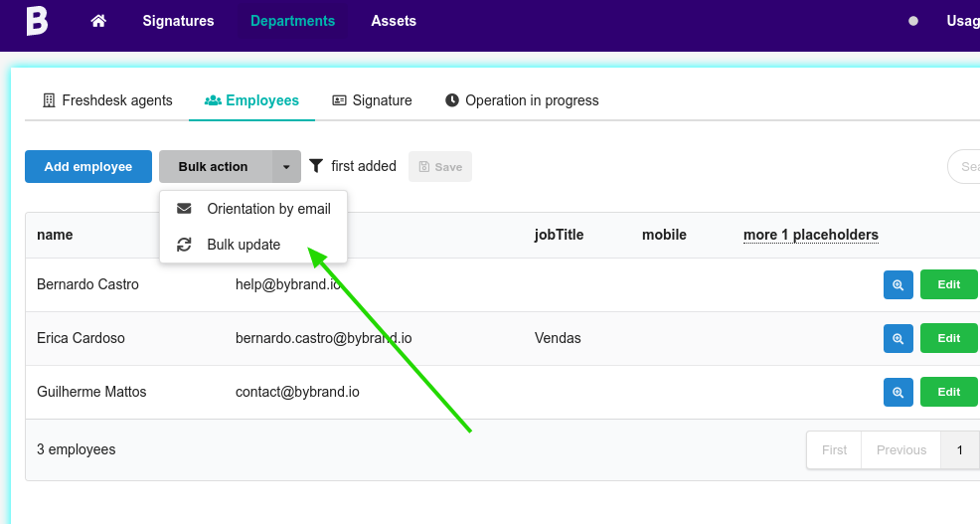Open Assets in the top navigation
Viewport: 980px width, 524px height.
coord(394,21)
